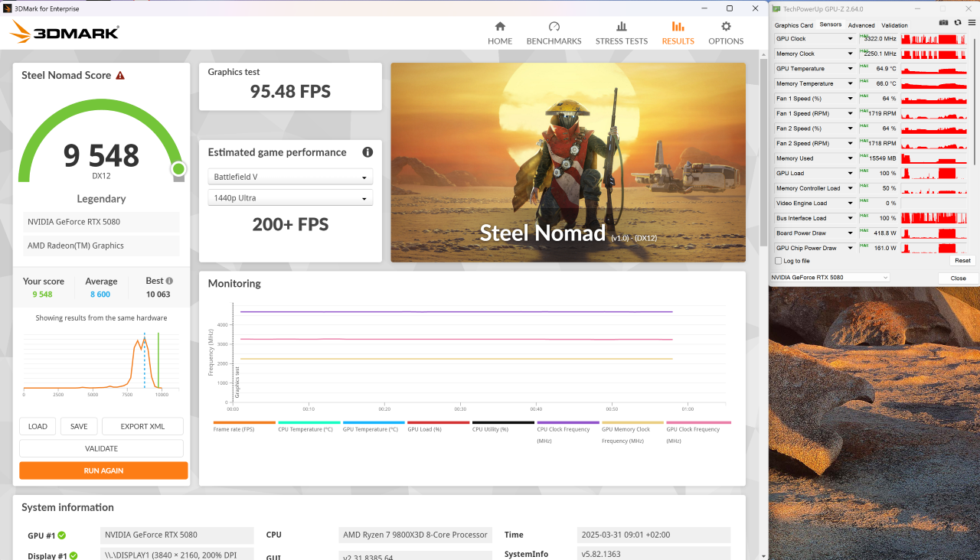This screenshot has height=560, width=980.
Task: Toggle GPU Memory Clock Frequency legend series
Action: pos(632,432)
